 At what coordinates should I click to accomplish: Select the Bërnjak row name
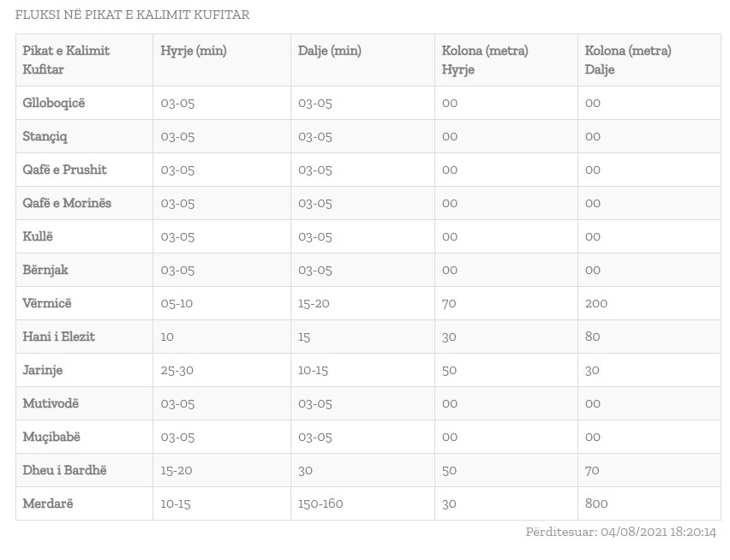(x=45, y=270)
